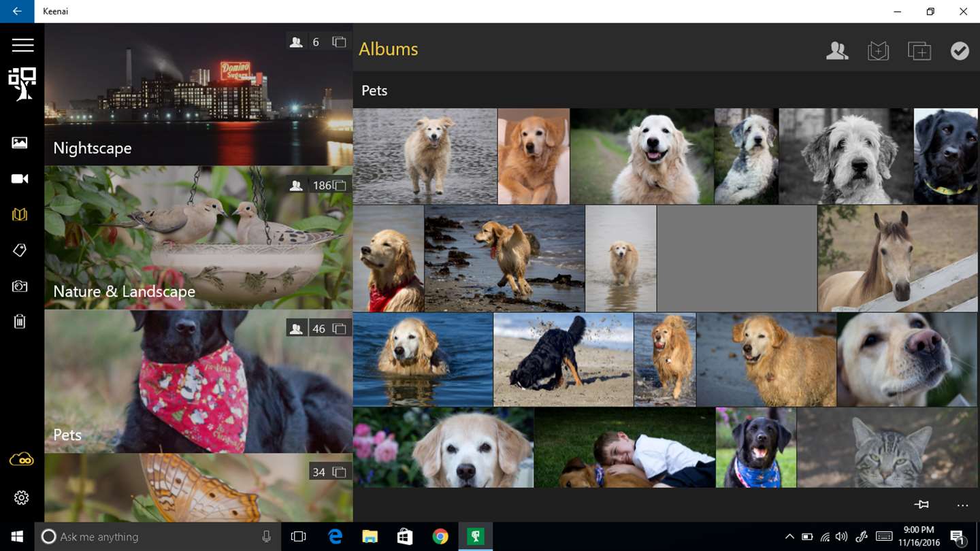The image size is (980, 551).
Task: Launch Google Chrome from the taskbar
Action: [x=440, y=537]
